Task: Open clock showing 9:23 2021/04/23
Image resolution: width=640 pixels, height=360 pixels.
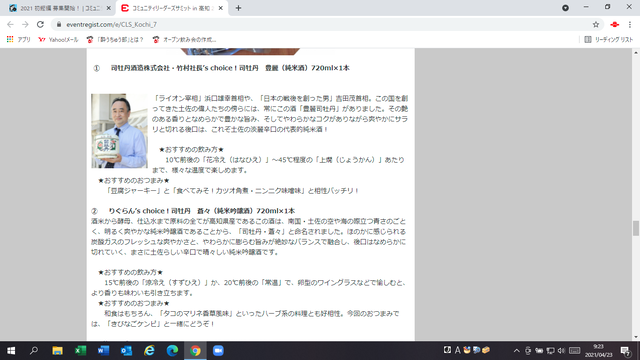Action: [599, 351]
